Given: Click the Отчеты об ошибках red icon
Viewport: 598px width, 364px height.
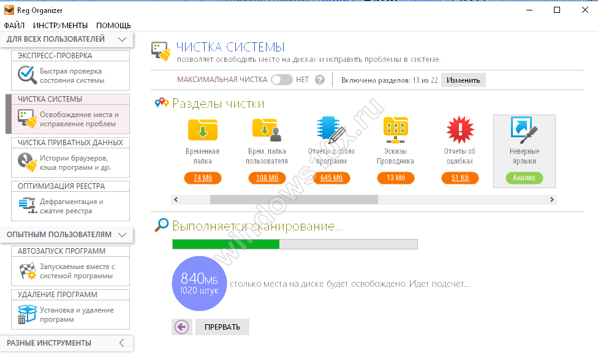Looking at the screenshot, I should (460, 129).
